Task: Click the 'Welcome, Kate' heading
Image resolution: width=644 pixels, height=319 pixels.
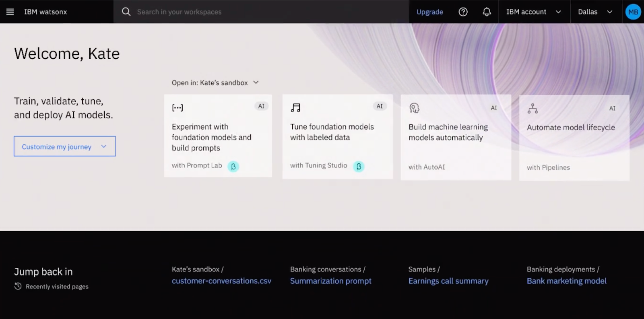Action: tap(67, 54)
